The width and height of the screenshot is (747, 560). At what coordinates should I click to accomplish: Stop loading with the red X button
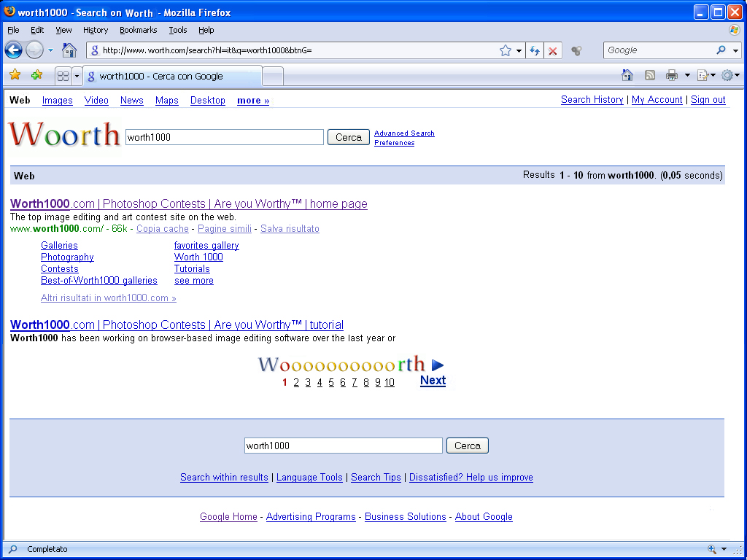point(553,50)
